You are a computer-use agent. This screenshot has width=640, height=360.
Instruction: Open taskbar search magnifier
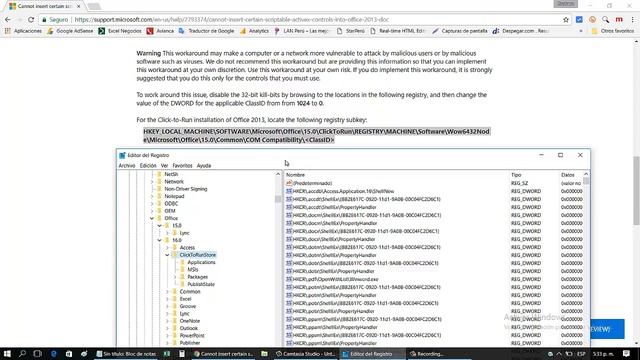[22, 354]
